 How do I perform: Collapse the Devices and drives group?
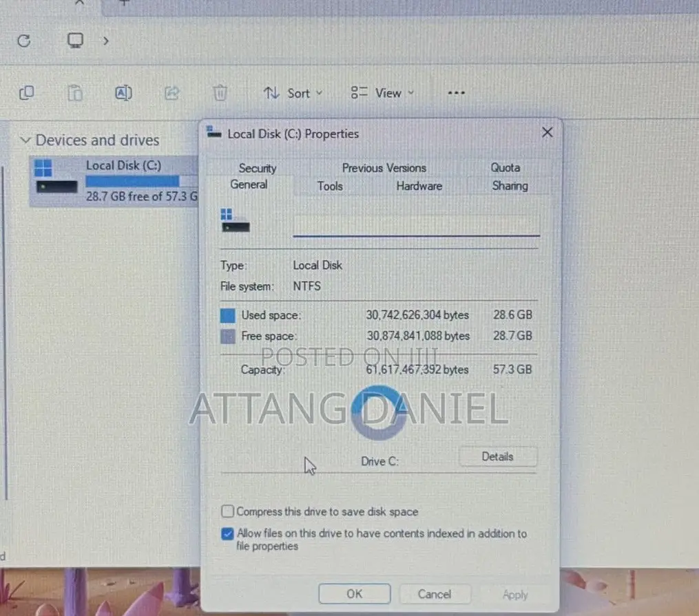25,140
